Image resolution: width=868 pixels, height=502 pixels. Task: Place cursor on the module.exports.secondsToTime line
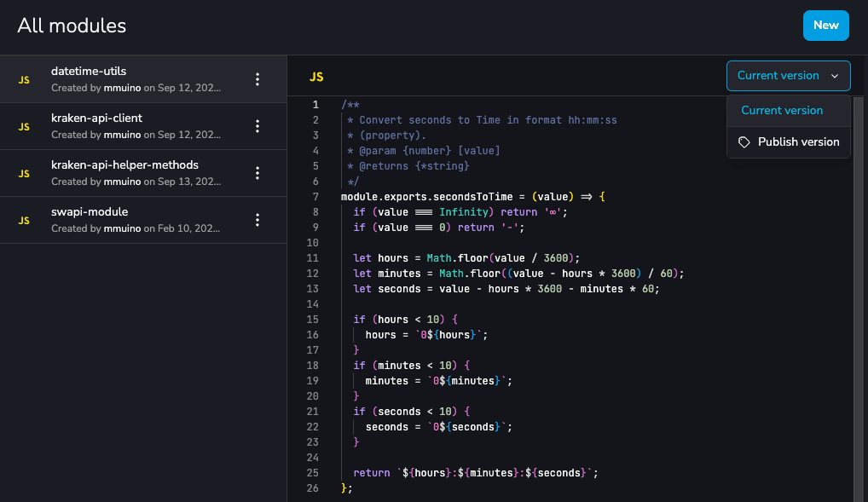[x=472, y=197]
